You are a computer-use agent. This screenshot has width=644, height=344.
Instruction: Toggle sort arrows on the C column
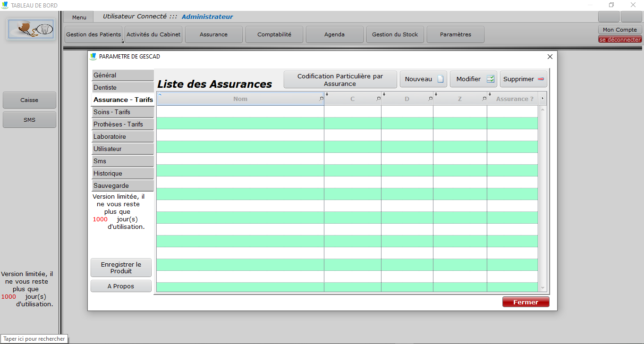(x=327, y=95)
